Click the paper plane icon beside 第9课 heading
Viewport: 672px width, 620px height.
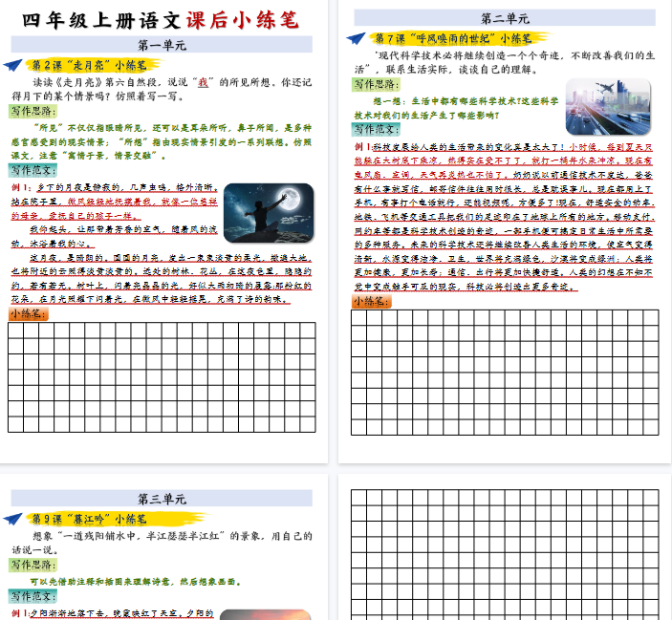pos(13,521)
